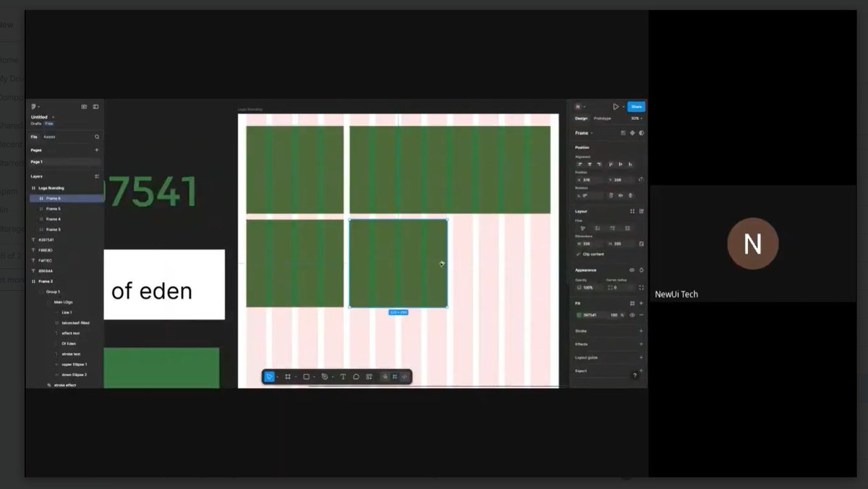
Task: Click the layers panel options icon
Action: click(97, 177)
